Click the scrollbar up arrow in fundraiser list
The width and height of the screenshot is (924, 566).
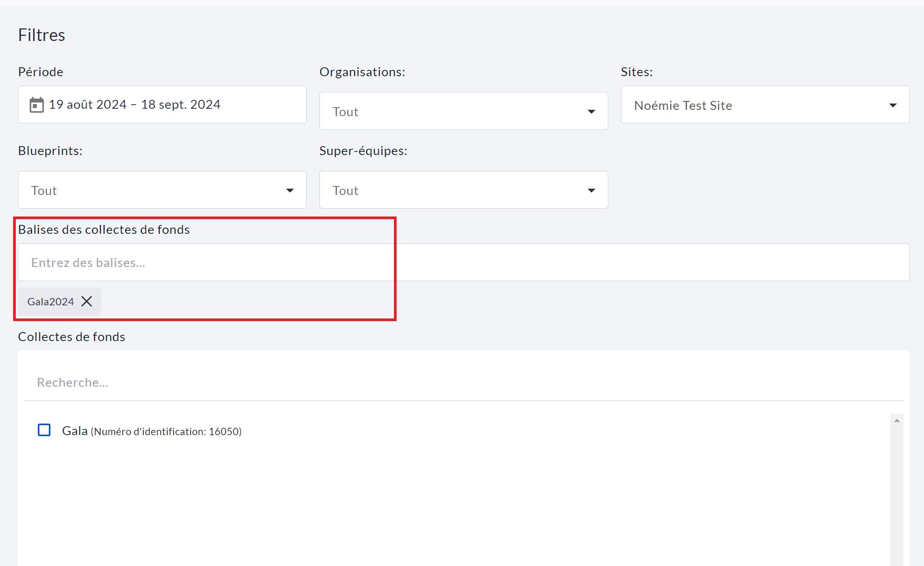pos(897,420)
